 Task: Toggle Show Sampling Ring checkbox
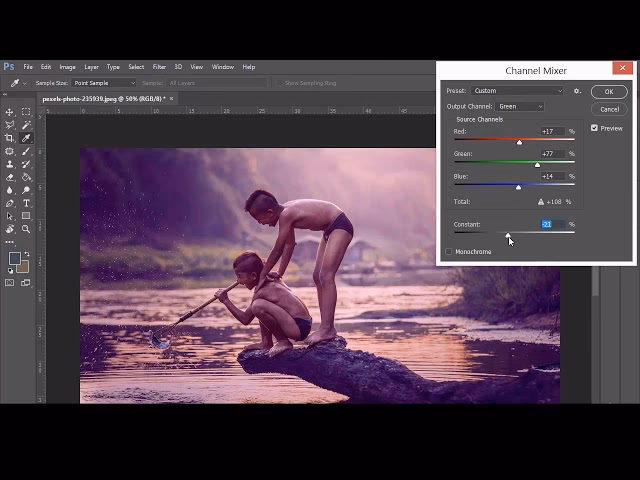[x=279, y=83]
